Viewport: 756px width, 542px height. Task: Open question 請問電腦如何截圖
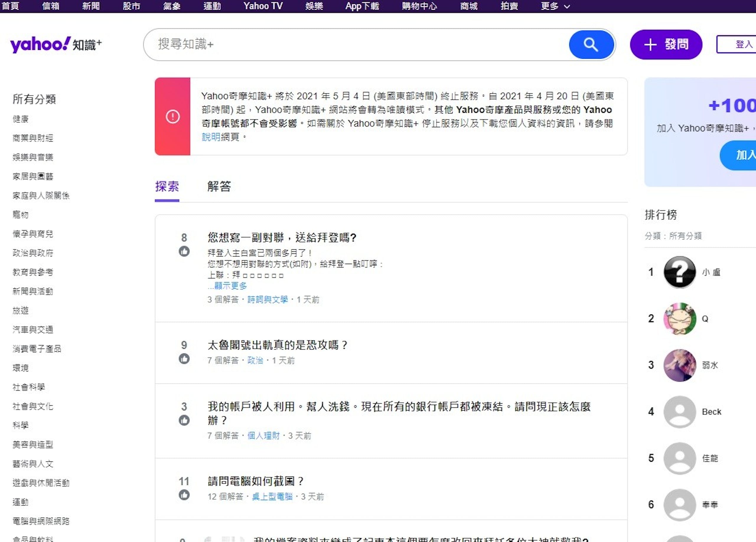[x=255, y=481]
